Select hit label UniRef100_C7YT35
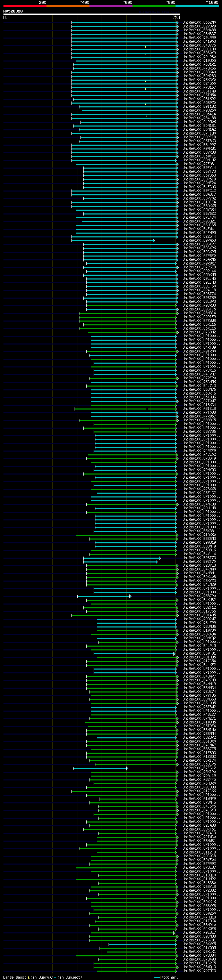The height and width of the screenshot is (980, 222). (x=199, y=695)
